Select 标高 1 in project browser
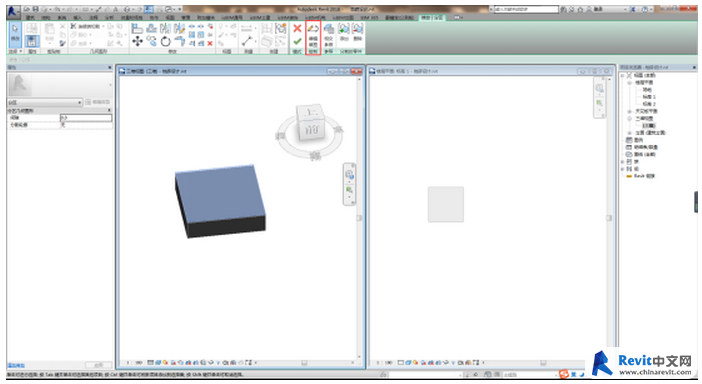The image size is (702, 384). (649, 97)
